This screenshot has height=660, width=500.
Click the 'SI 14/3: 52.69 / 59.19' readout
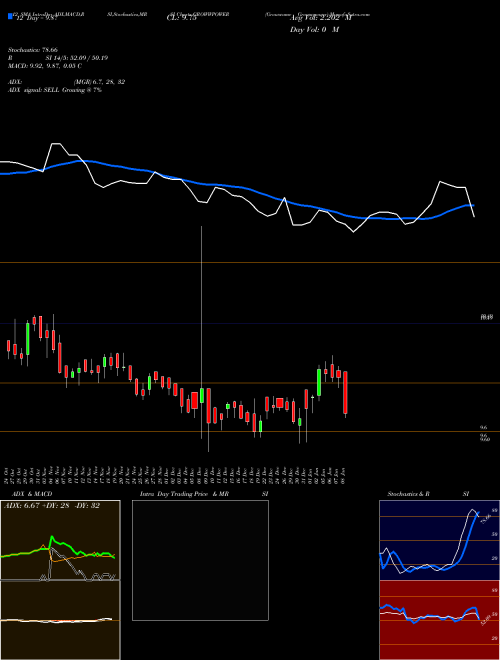[x=77, y=58]
